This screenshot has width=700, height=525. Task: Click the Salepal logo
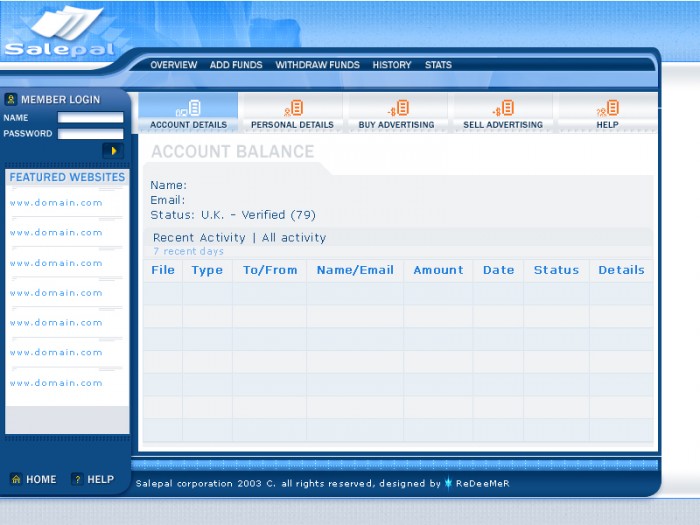(62, 32)
